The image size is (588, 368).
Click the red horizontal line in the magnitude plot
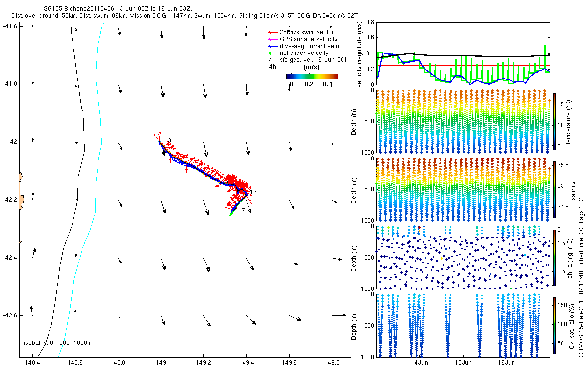(464, 65)
